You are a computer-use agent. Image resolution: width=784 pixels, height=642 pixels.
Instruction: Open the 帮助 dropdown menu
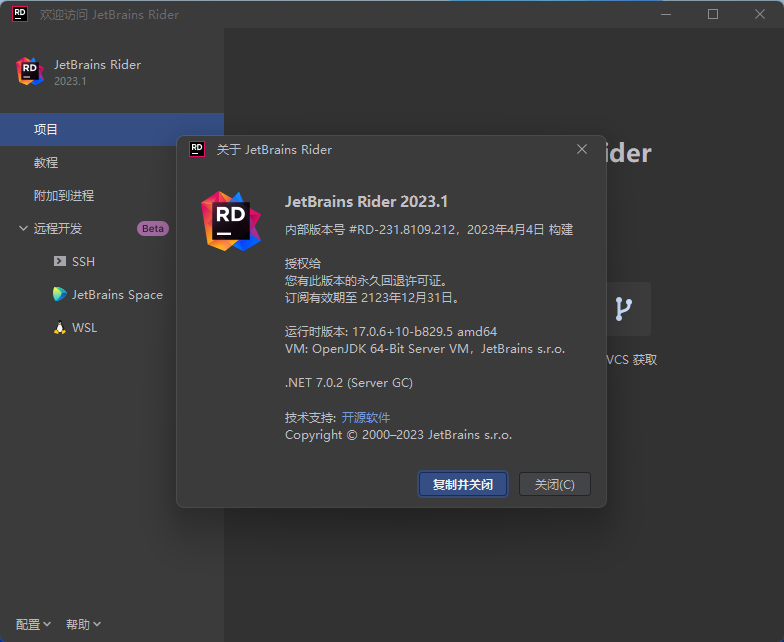tap(84, 624)
